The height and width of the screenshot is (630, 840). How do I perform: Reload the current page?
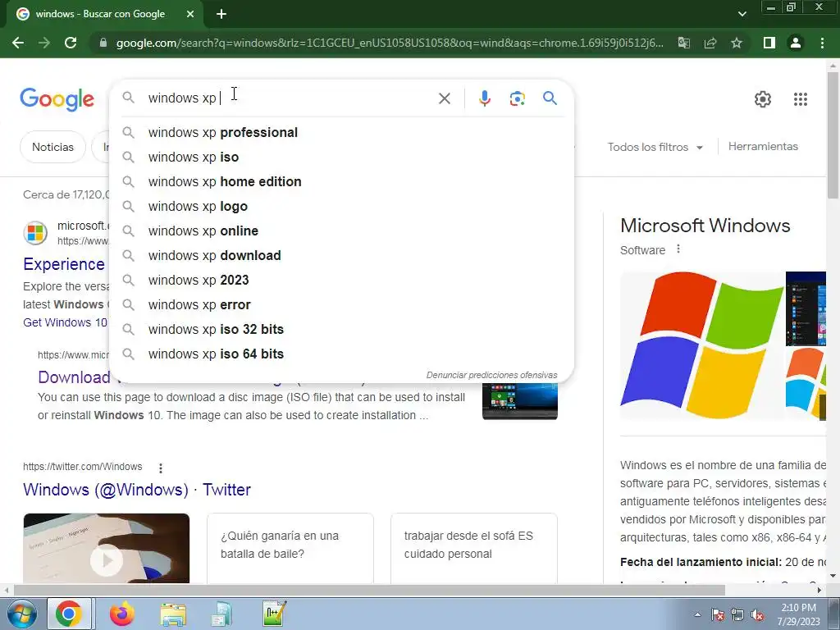tap(71, 43)
